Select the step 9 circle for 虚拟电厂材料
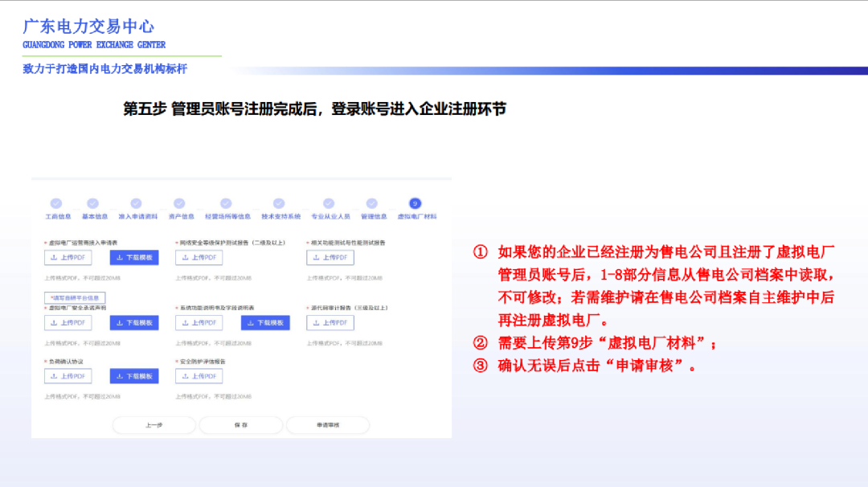 pyautogui.click(x=416, y=203)
